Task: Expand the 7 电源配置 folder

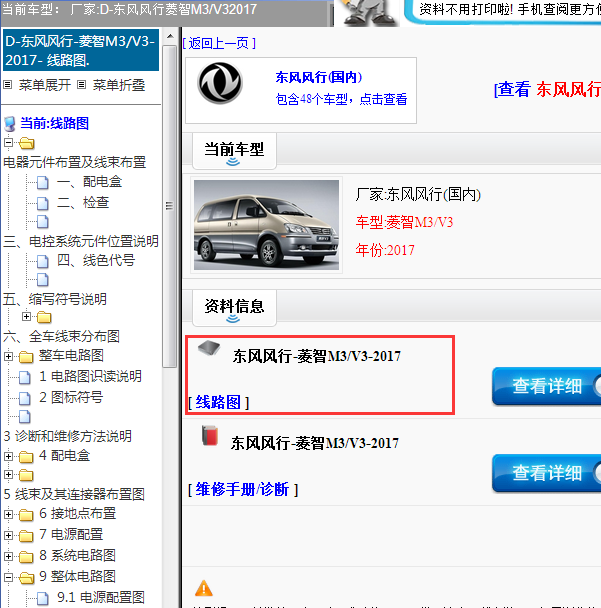Action: (x=8, y=535)
